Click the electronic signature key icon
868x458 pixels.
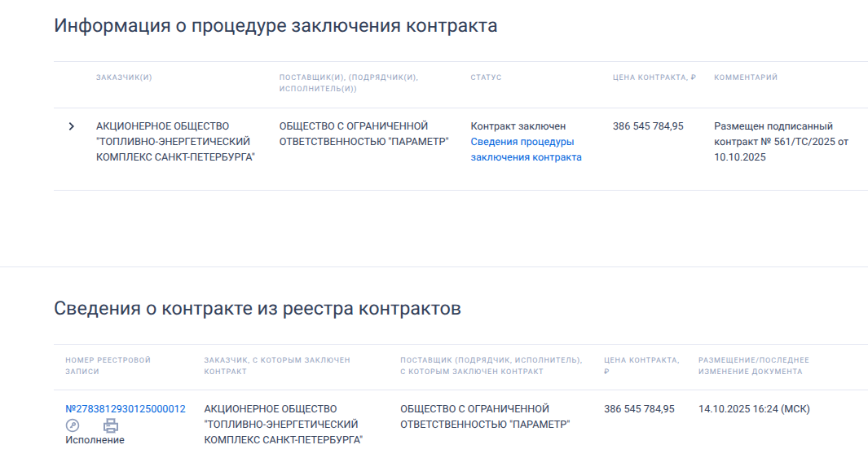73,425
